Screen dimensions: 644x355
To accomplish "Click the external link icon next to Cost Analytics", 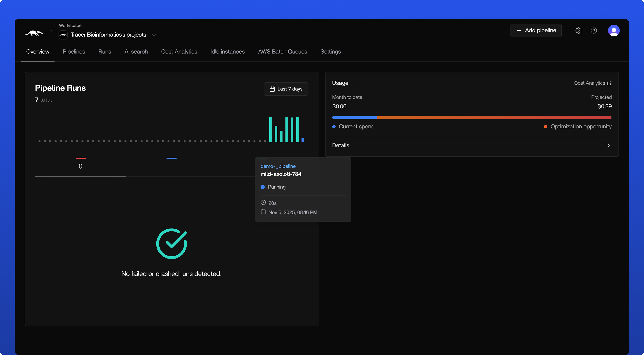I will (609, 83).
